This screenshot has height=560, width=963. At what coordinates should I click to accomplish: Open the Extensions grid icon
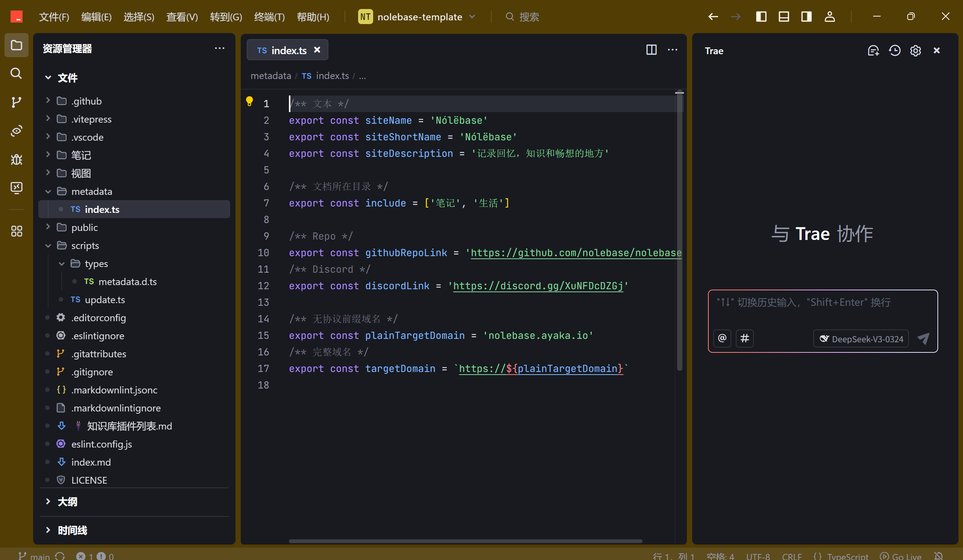[x=16, y=231]
